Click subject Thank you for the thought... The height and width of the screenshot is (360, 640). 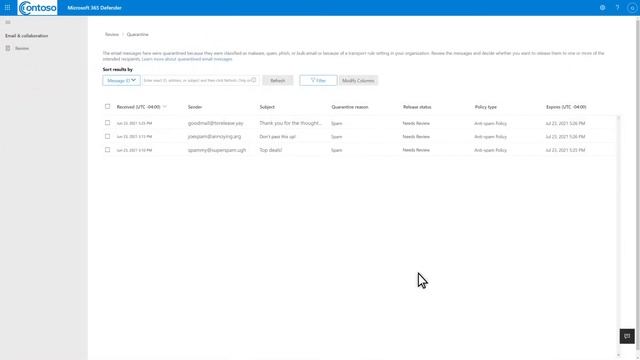(291, 123)
